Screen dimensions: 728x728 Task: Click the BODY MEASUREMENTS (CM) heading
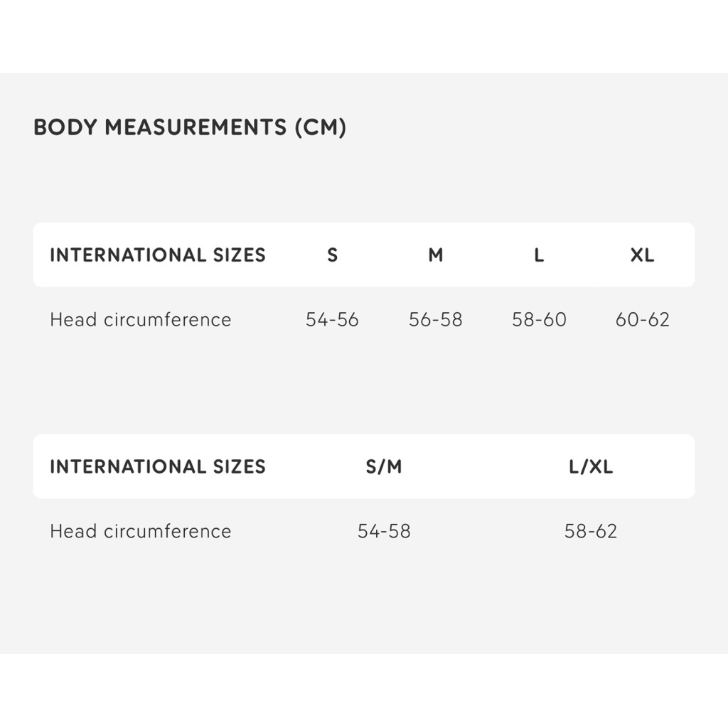pyautogui.click(x=190, y=127)
